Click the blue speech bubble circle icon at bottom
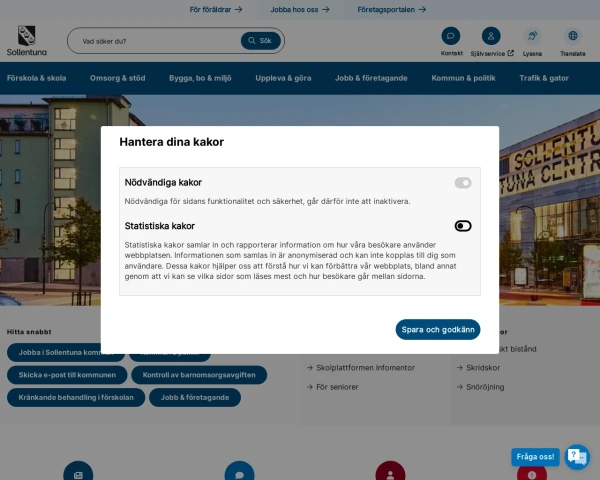600x480 pixels. [240, 472]
